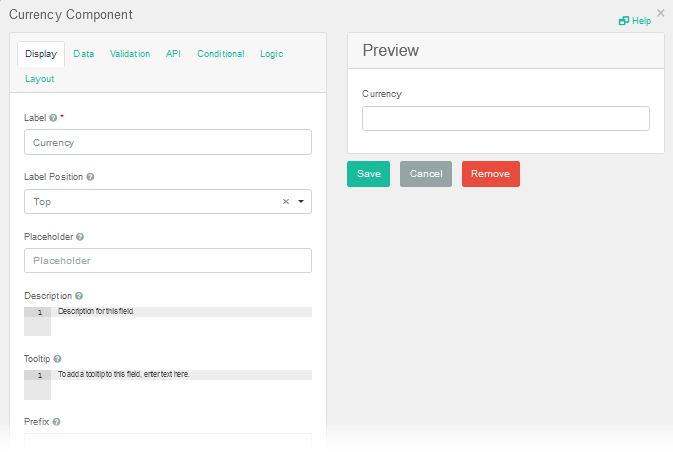The image size is (673, 452).
Task: Go to the API tab
Action: (173, 54)
